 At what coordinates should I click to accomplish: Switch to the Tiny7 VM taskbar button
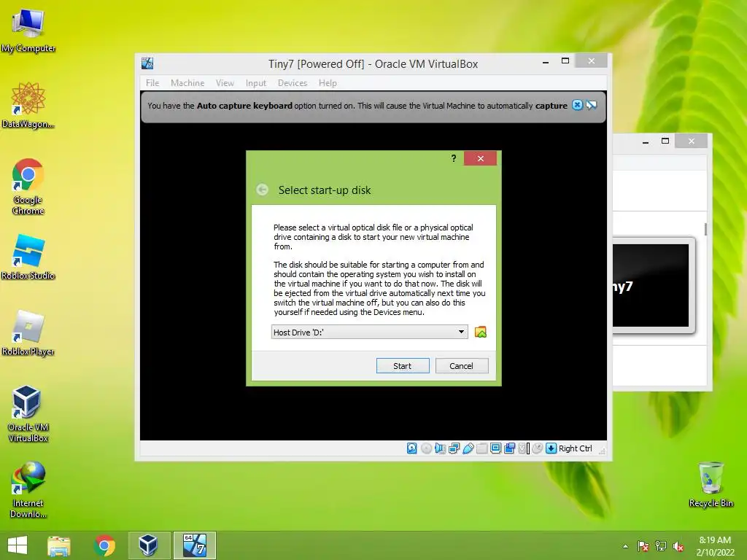point(194,545)
